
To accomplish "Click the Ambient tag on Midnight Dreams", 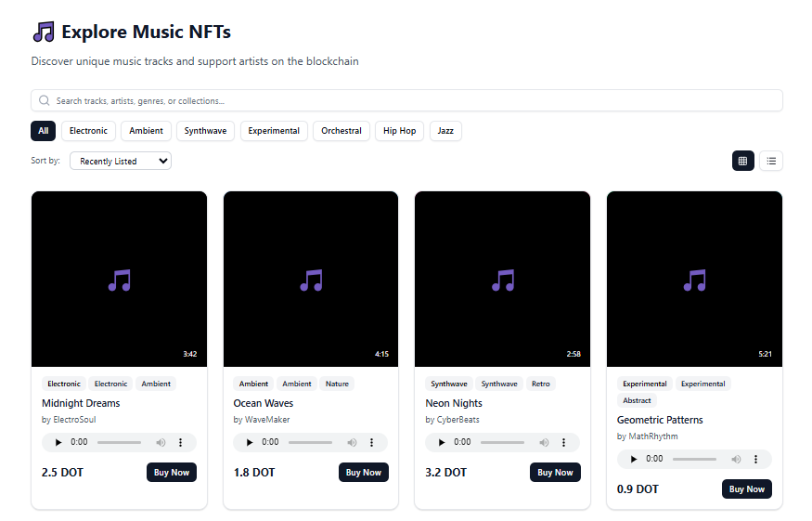I will click(x=156, y=384).
